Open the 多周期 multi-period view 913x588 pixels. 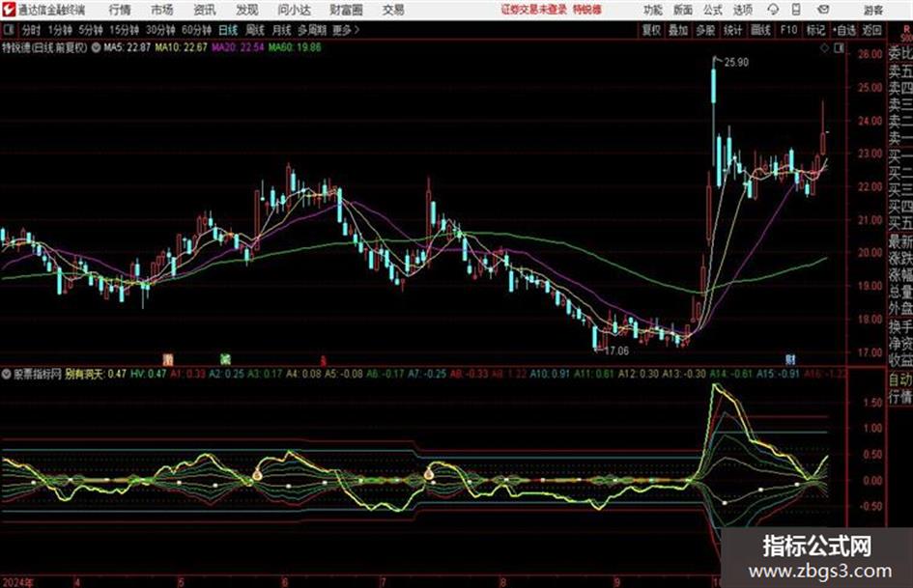click(313, 30)
